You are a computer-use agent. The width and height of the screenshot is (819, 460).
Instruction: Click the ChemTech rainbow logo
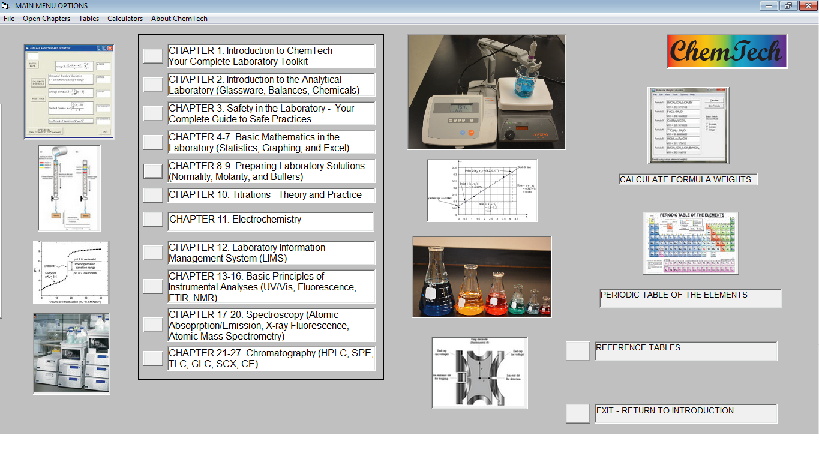pos(727,51)
